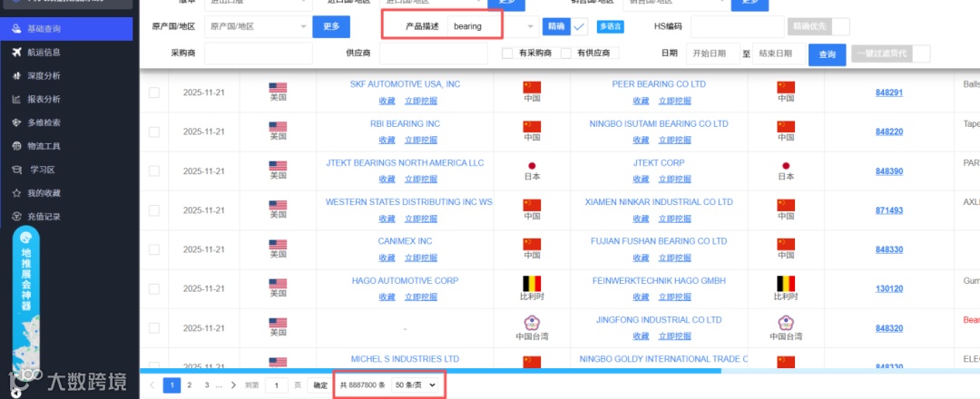980x399 pixels.
Task: Open 多维检索 in the sidebar
Action: tap(66, 123)
